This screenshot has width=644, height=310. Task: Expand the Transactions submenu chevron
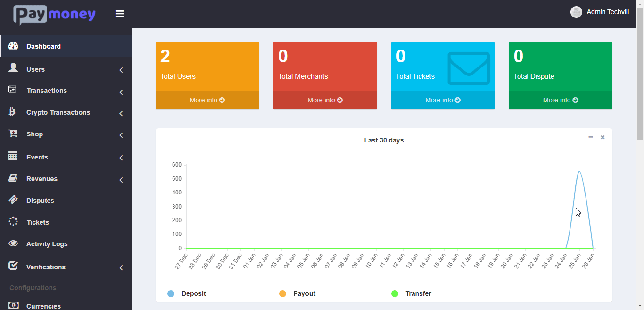[121, 92]
